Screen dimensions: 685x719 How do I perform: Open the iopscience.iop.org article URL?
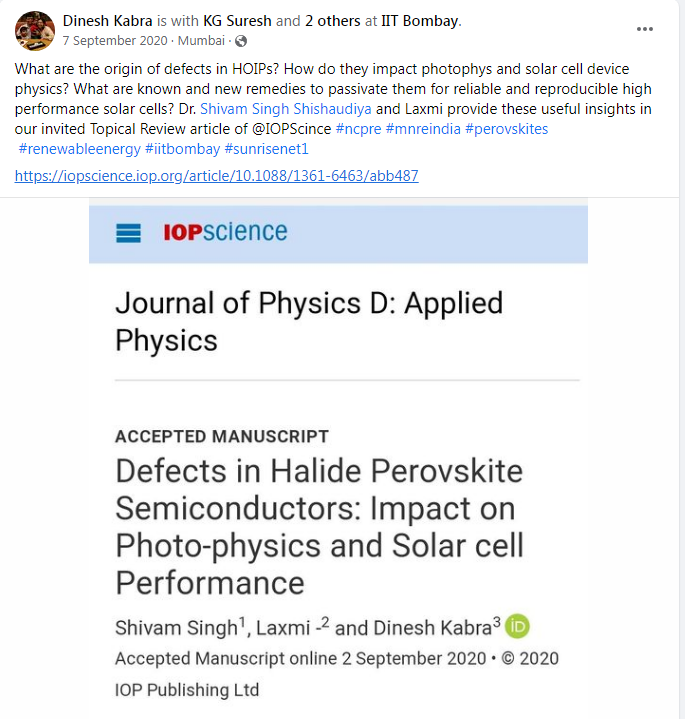click(x=216, y=176)
